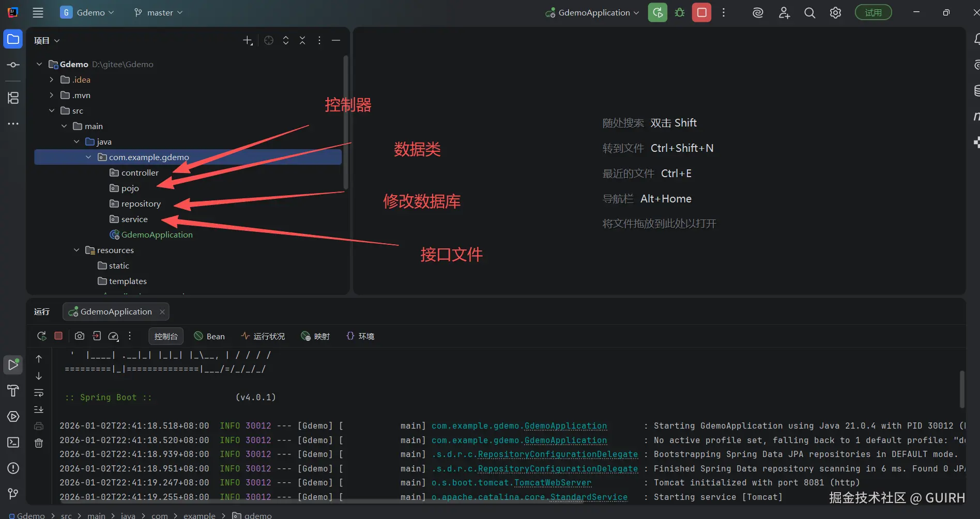This screenshot has width=980, height=519.
Task: Collapse the com.example.gdemo package
Action: (x=88, y=157)
